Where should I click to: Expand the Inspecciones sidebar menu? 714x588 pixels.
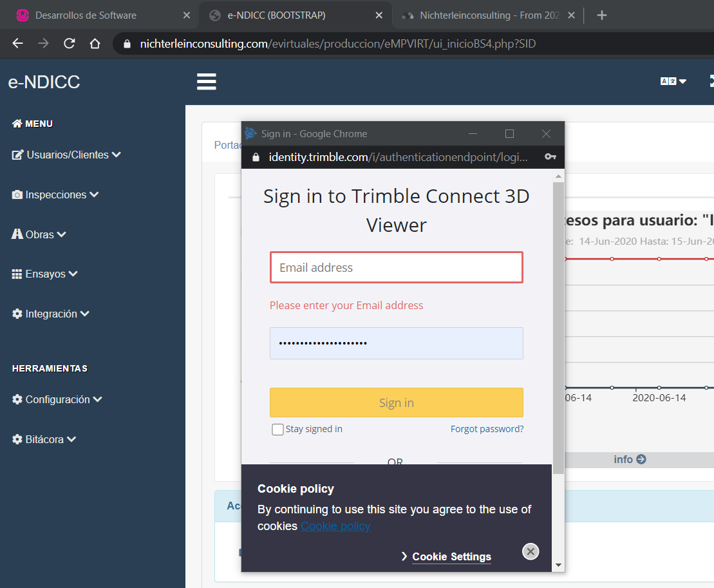[55, 194]
